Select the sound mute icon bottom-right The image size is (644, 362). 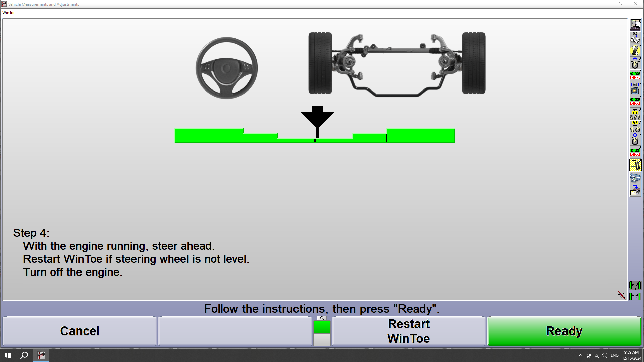[x=622, y=296]
